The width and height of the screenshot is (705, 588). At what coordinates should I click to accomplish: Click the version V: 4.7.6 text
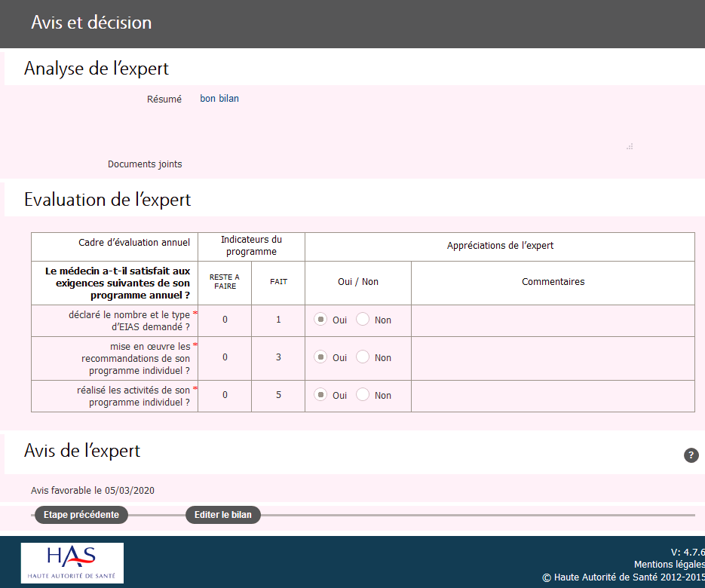[x=688, y=552]
